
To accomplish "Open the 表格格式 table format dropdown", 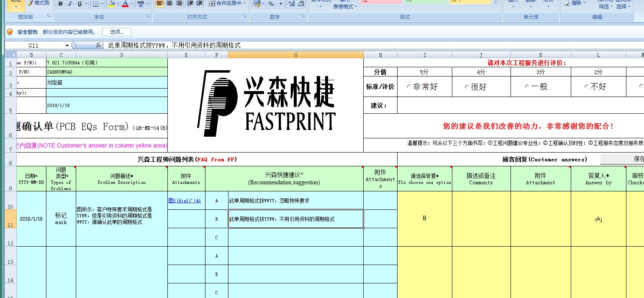I will tap(345, 6).
